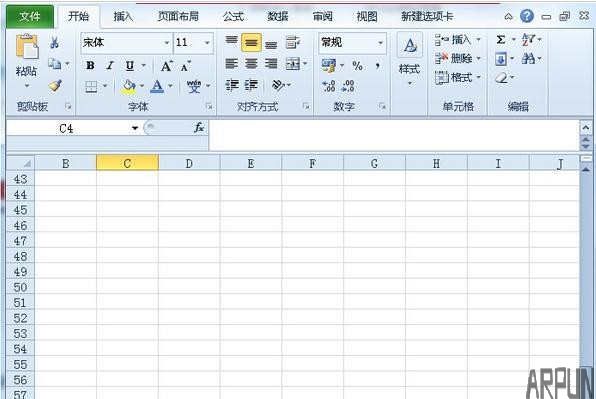The width and height of the screenshot is (596, 399).
Task: Toggle Italic formatting
Action: (110, 66)
